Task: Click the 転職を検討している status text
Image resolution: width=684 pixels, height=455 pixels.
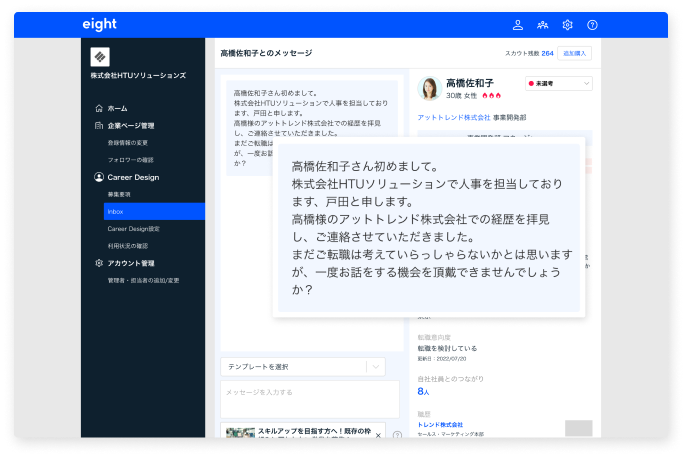Action: tap(447, 348)
